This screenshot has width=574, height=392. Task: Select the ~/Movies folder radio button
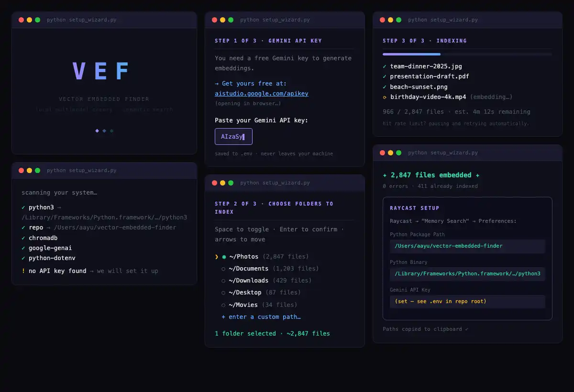click(223, 305)
